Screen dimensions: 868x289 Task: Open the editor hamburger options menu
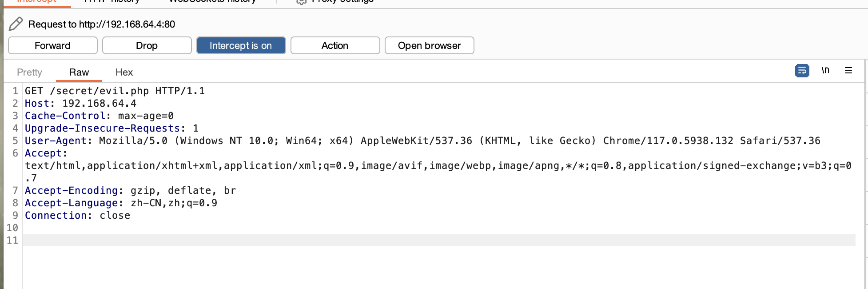(848, 71)
